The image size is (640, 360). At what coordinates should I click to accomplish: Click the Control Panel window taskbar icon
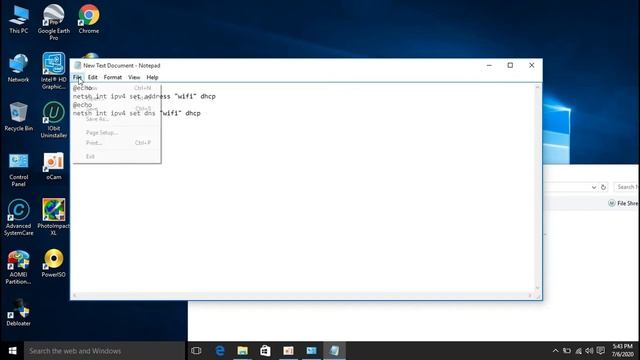311,351
